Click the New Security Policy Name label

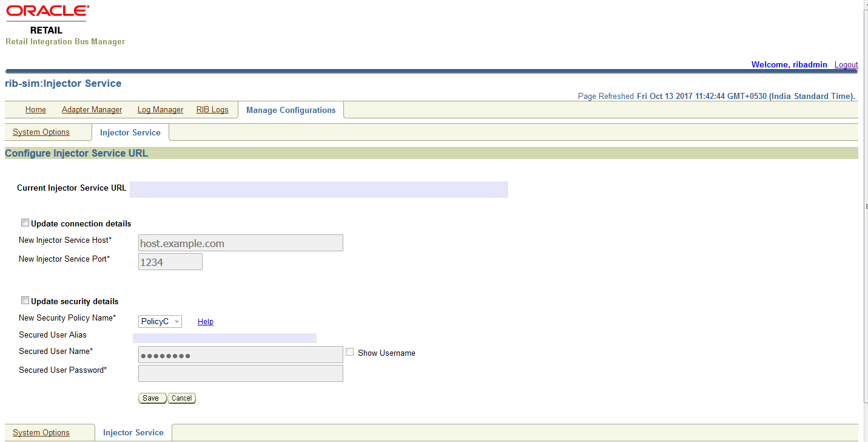point(67,318)
